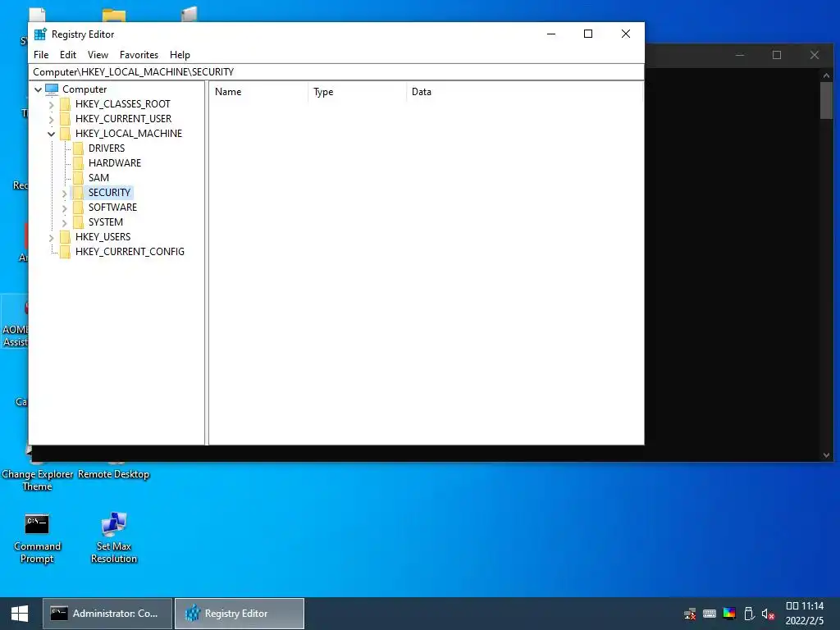Image resolution: width=840 pixels, height=630 pixels.
Task: Close the Registry Editor window
Action: tap(625, 34)
